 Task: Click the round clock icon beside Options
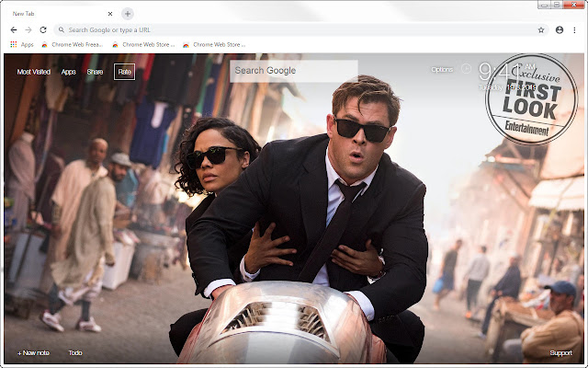466,69
